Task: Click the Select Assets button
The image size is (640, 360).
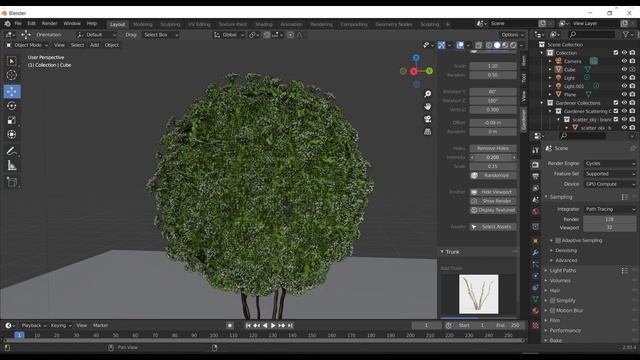Action: [493, 227]
